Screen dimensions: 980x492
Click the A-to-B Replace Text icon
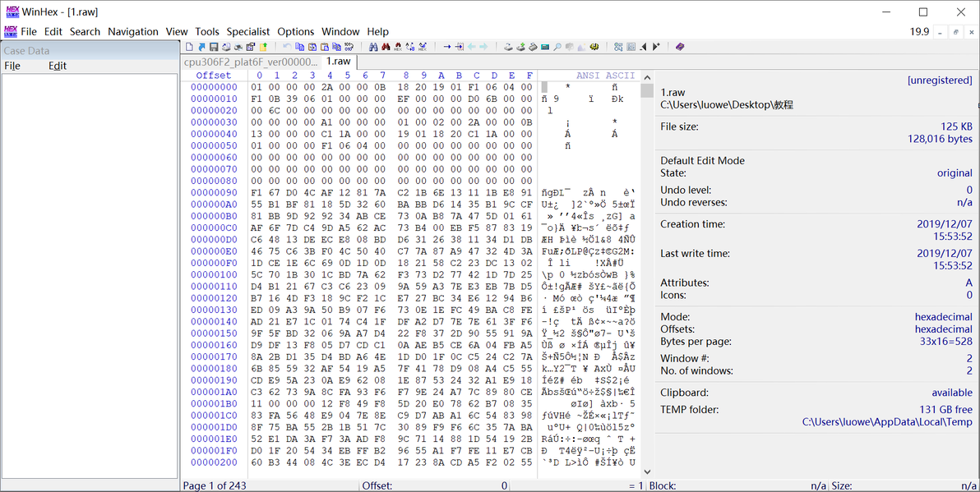coord(410,47)
